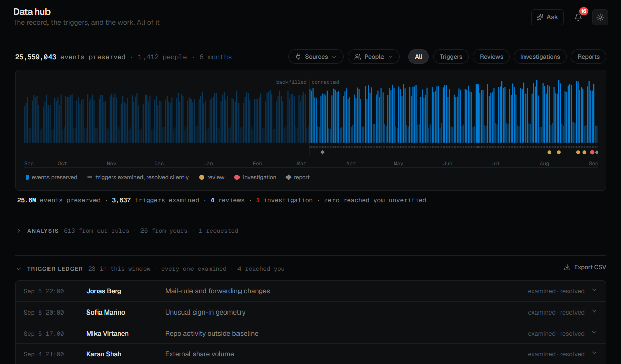Toggle light theme with sun icon

coord(600,17)
